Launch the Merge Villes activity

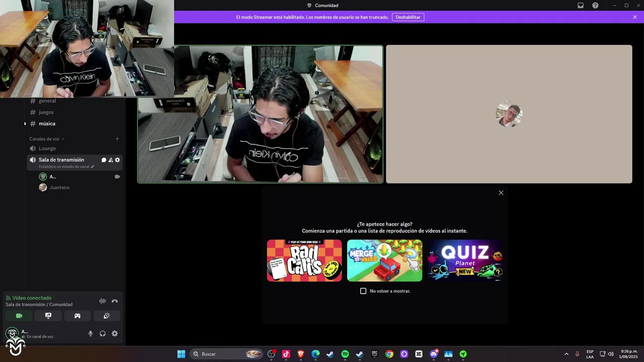click(385, 260)
